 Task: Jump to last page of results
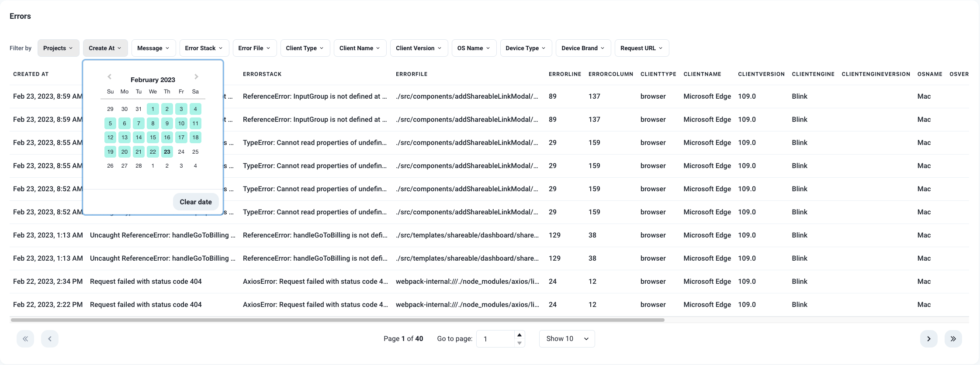(953, 339)
